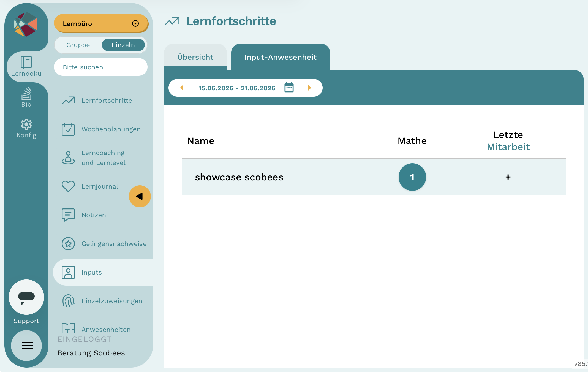Click the Bitte suchen search field
The image size is (588, 372).
(x=101, y=67)
